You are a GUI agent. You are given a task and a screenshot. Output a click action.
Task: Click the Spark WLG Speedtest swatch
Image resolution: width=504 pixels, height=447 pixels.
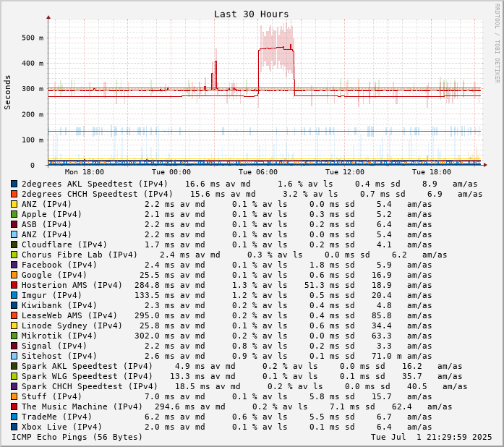[14, 376]
